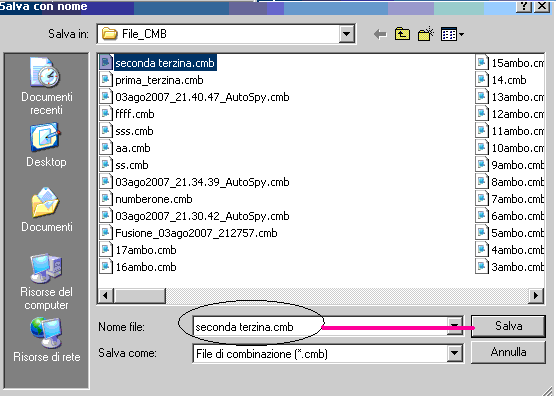Viewport: 556px width, 396px height.
Task: Open the View menu icon
Action: [x=452, y=34]
